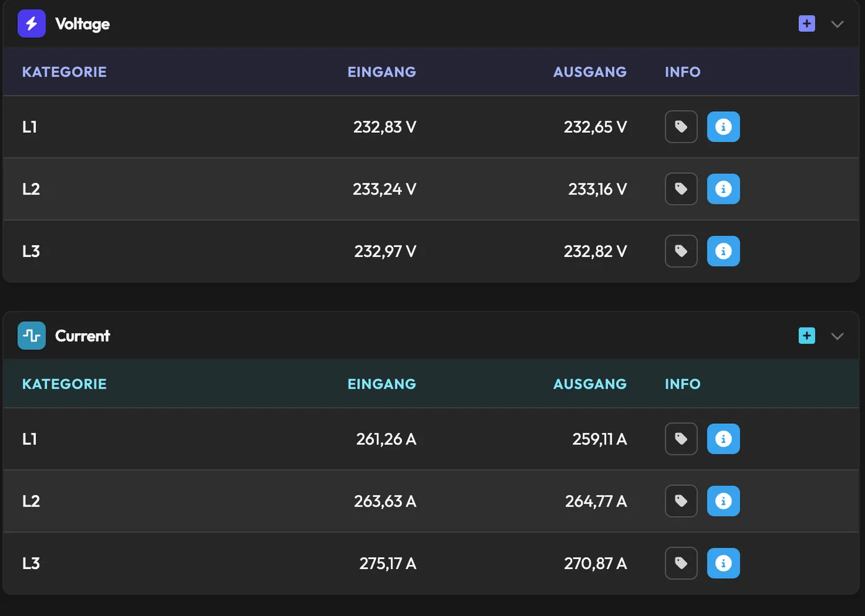Screen dimensions: 865x616
Task: Open tag for Current L1 row
Action: (x=681, y=439)
